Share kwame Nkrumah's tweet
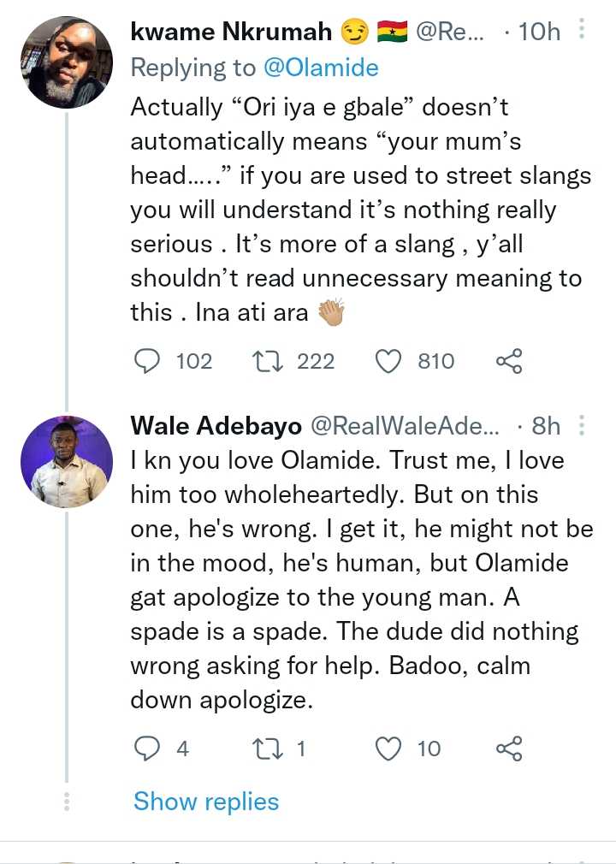Image resolution: width=616 pixels, height=864 pixels. pos(509,362)
